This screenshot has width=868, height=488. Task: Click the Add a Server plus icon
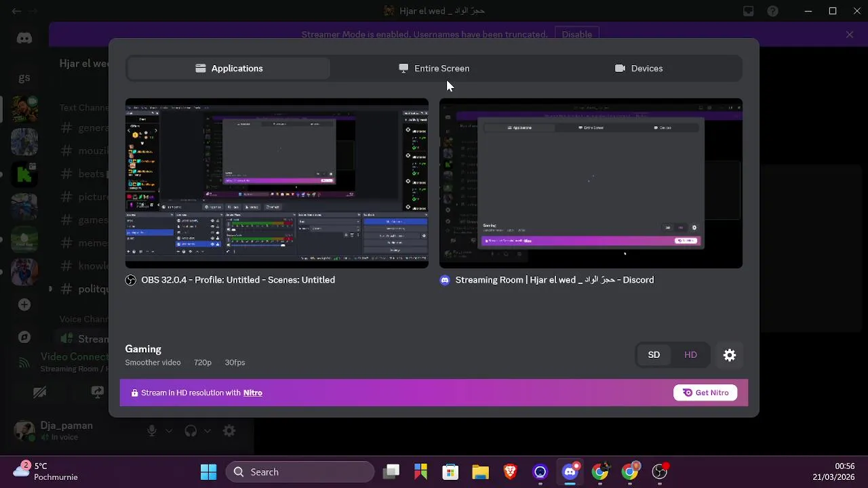pos(24,304)
